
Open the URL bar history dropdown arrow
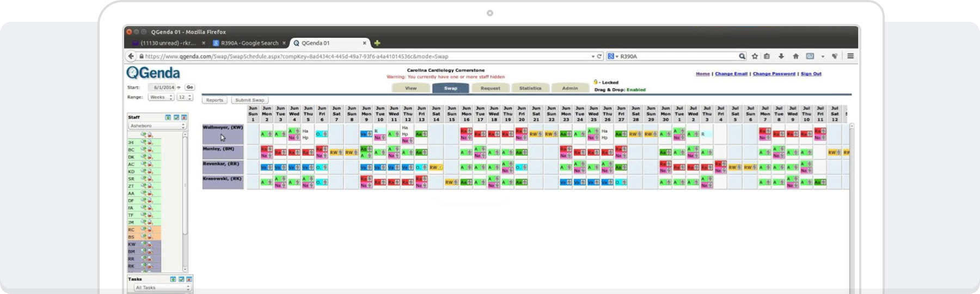tap(593, 56)
